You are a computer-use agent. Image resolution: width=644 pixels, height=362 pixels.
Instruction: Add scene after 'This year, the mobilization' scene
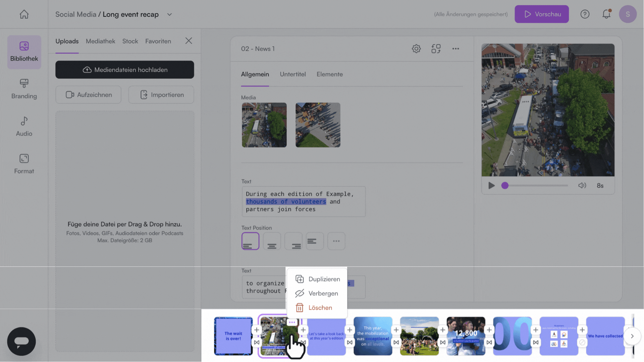pyautogui.click(x=396, y=330)
